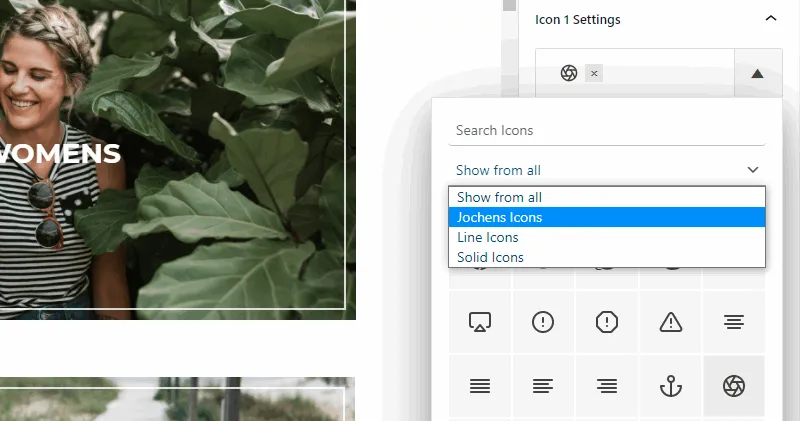The width and height of the screenshot is (800, 421).
Task: Choose 'Line Icons' option
Action: coord(607,237)
